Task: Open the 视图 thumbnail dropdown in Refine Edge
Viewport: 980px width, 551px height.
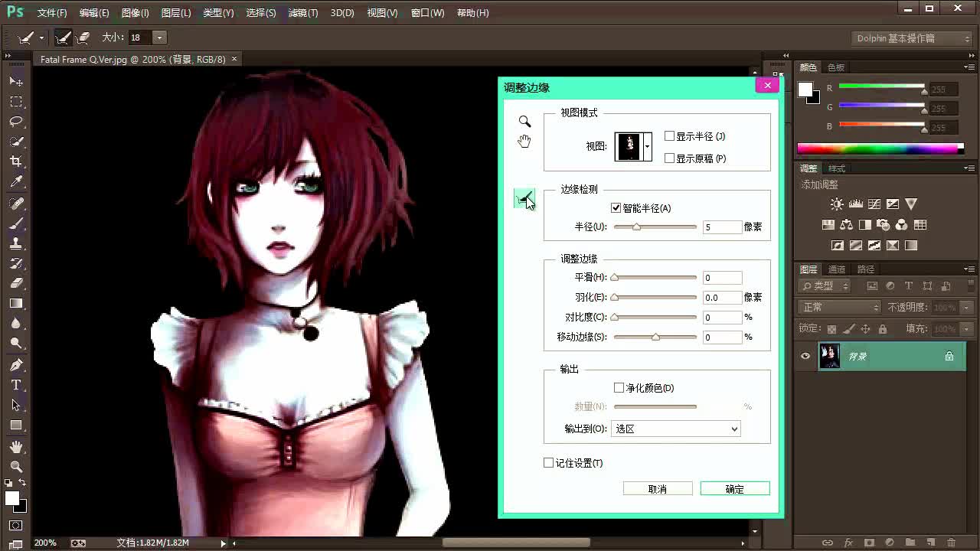Action: 645,145
